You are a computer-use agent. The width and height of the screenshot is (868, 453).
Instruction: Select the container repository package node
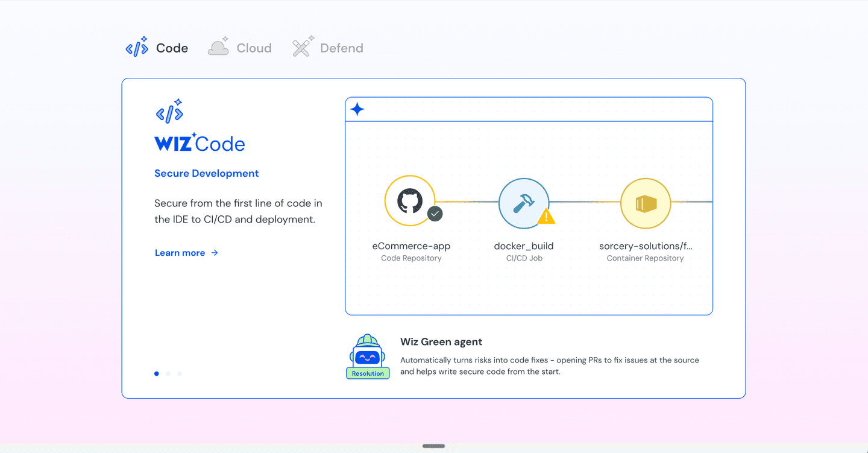pyautogui.click(x=646, y=203)
